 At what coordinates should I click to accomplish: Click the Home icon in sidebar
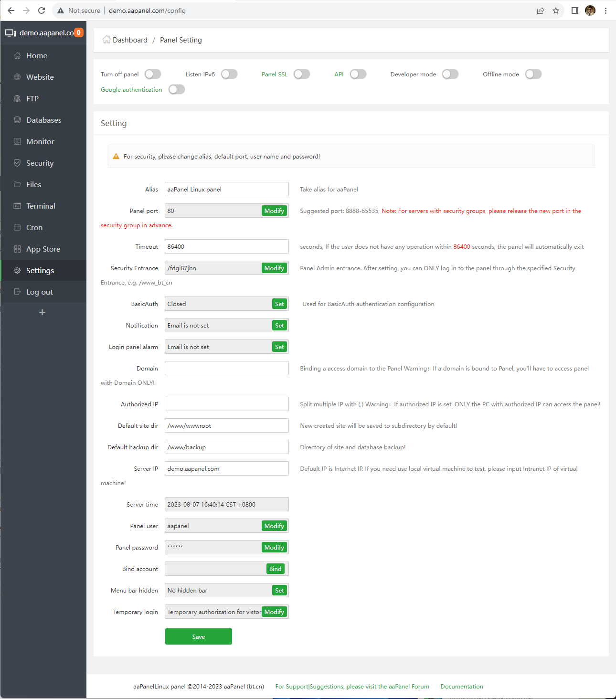tap(17, 56)
